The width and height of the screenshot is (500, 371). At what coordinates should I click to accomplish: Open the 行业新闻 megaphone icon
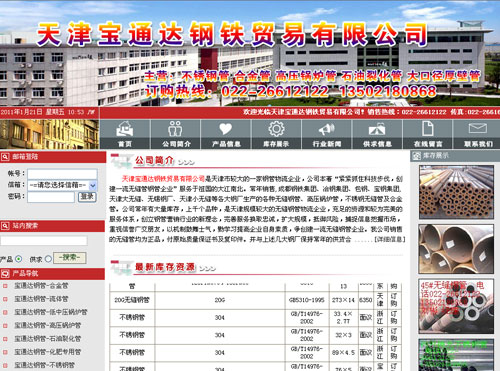[327, 129]
